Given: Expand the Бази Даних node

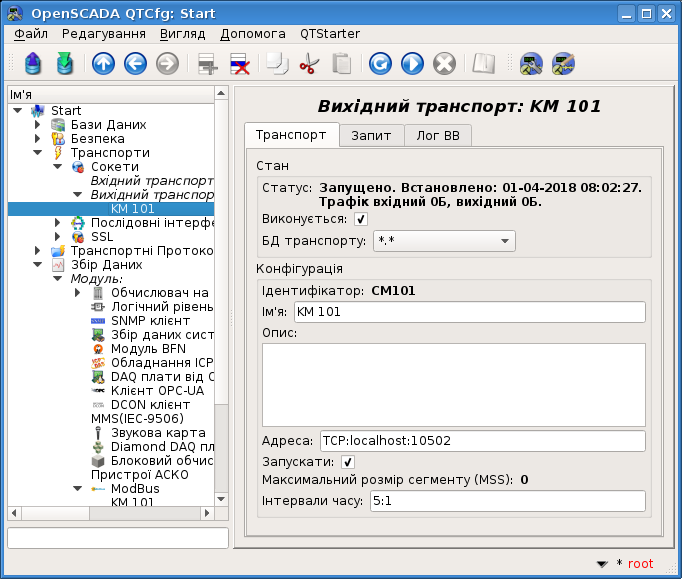Looking at the screenshot, I should 37,125.
